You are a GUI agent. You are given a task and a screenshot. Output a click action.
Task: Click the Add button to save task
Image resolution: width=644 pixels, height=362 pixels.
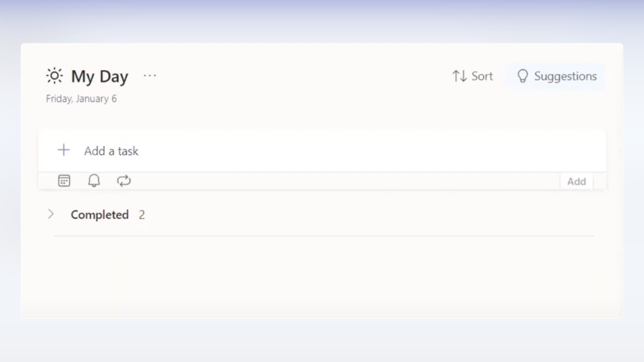click(x=576, y=181)
